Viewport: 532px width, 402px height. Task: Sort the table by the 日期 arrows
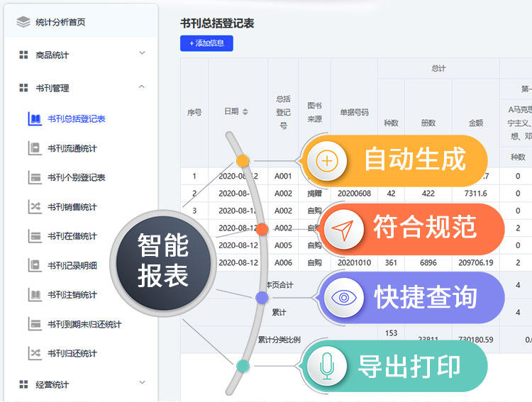(245, 111)
